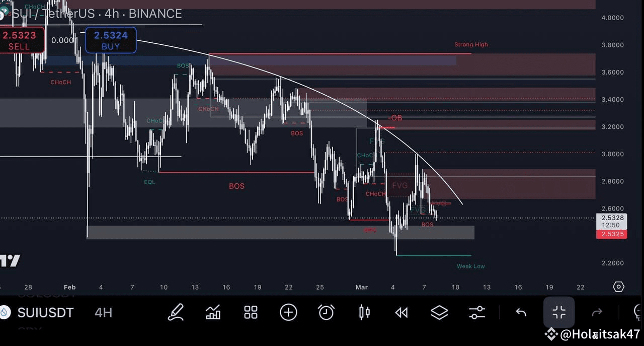The image size is (644, 346).
Task: Select the drawing tools pencil icon
Action: [176, 312]
